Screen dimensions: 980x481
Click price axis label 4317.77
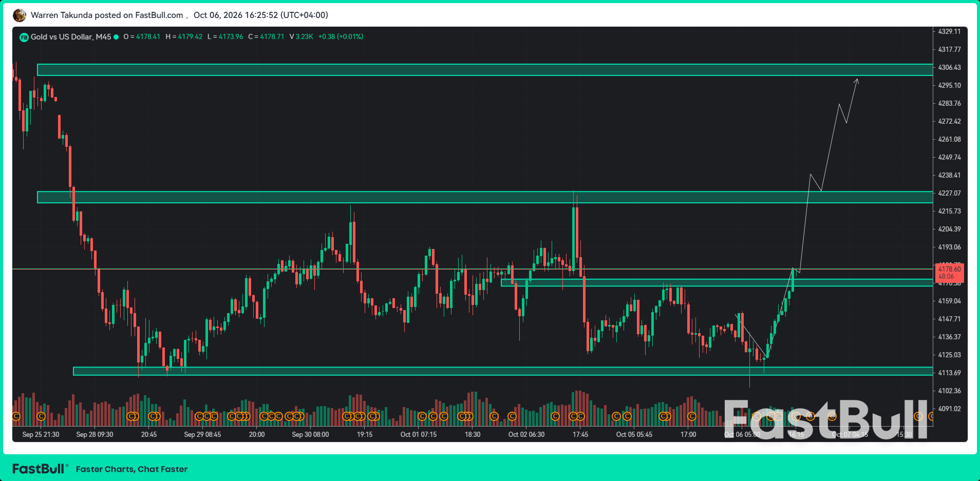tap(949, 50)
